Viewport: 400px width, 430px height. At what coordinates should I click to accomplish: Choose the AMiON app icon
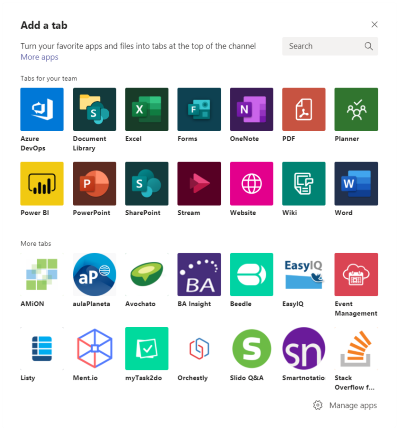click(42, 274)
